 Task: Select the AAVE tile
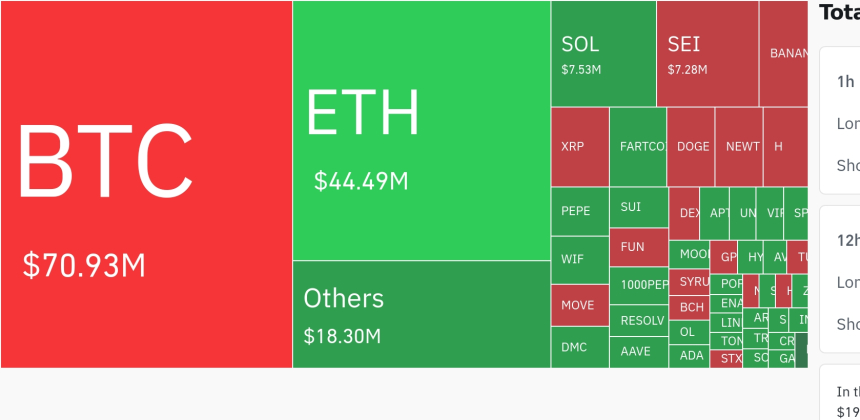[638, 351]
